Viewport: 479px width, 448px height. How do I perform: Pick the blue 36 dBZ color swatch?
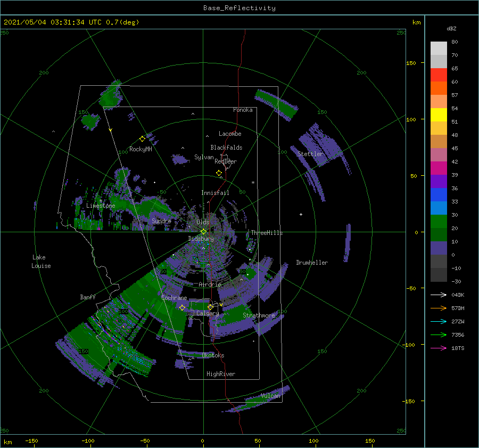(x=439, y=194)
